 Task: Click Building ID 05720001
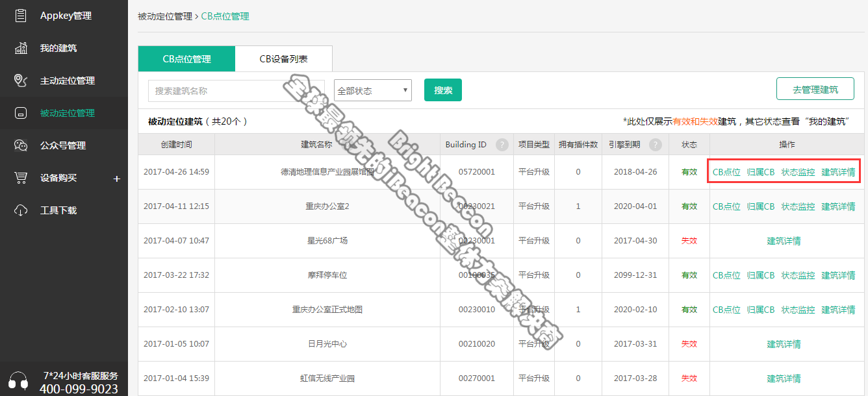point(476,172)
